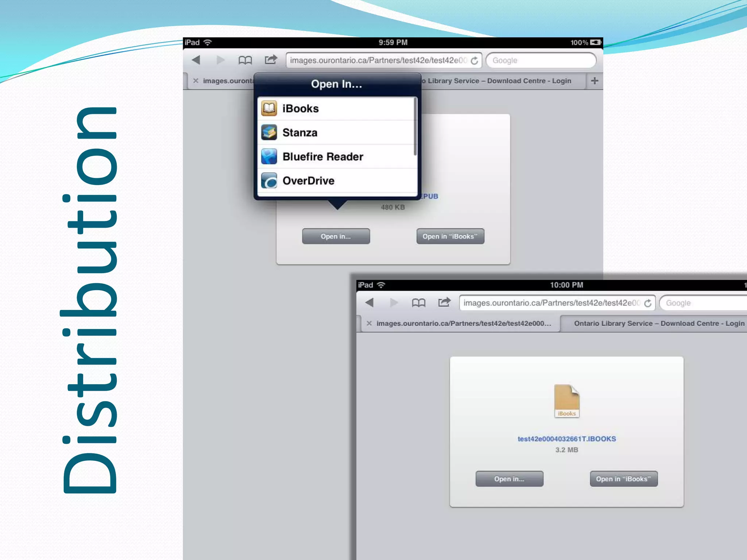
Task: Click the iBooks file icon
Action: point(566,401)
